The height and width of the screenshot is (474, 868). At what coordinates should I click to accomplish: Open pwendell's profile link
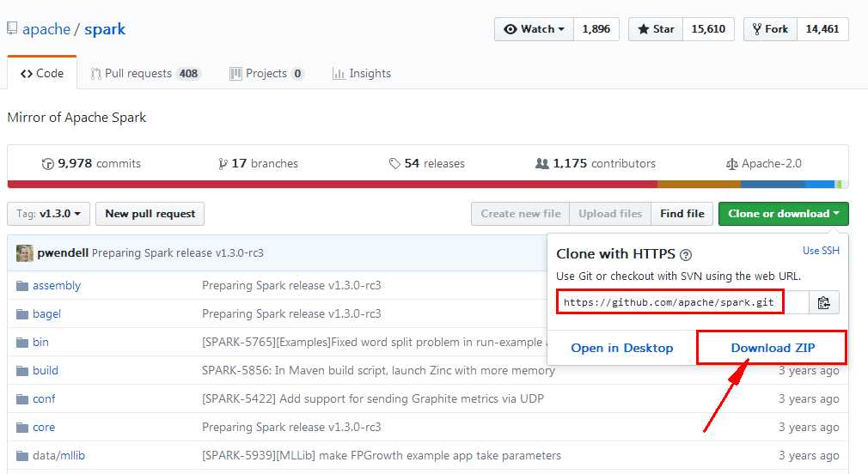click(63, 252)
